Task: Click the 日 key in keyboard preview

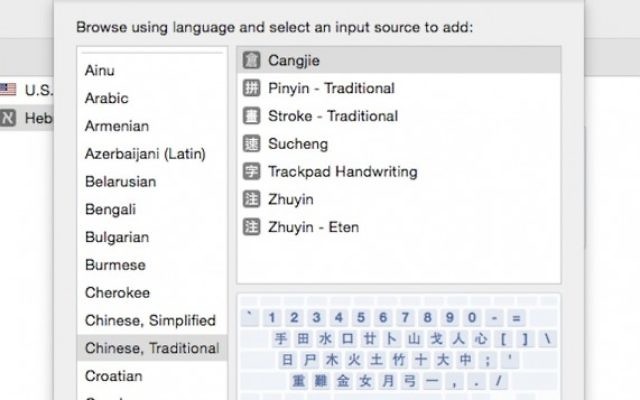Action: [x=287, y=360]
